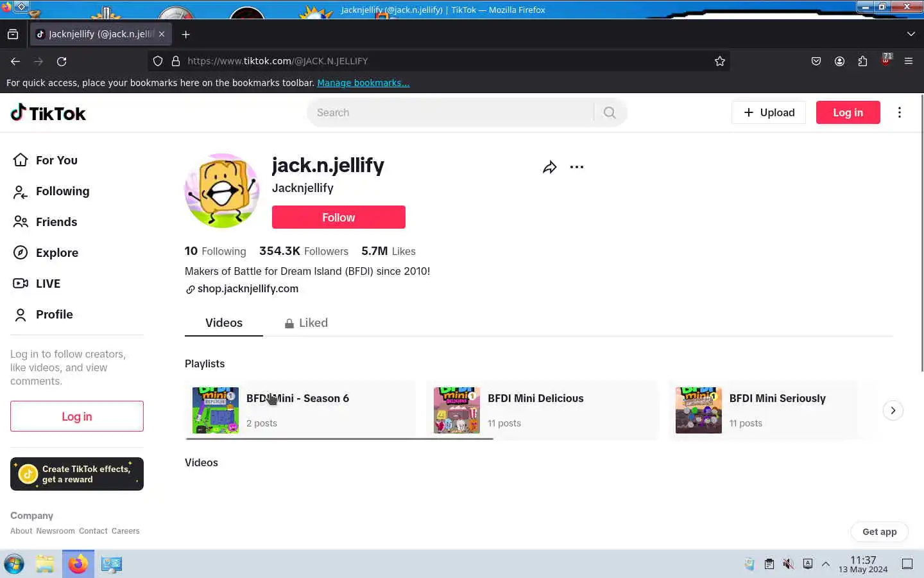Open Create TikTok effects reward banner
The image size is (924, 578).
click(77, 474)
